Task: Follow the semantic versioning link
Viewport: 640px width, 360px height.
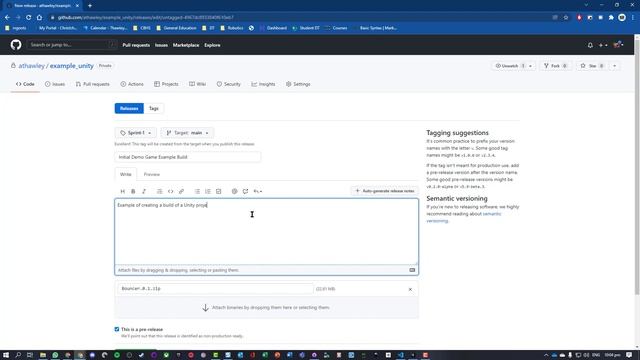Action: [x=464, y=217]
